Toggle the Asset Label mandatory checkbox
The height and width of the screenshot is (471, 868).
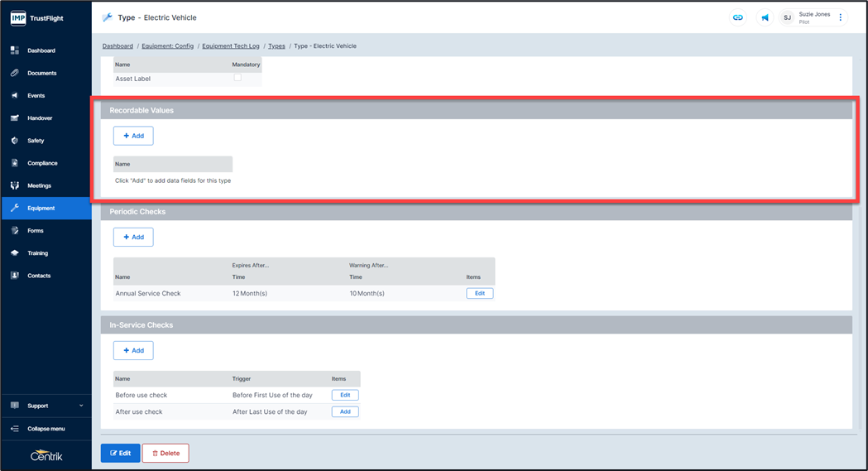(x=237, y=78)
